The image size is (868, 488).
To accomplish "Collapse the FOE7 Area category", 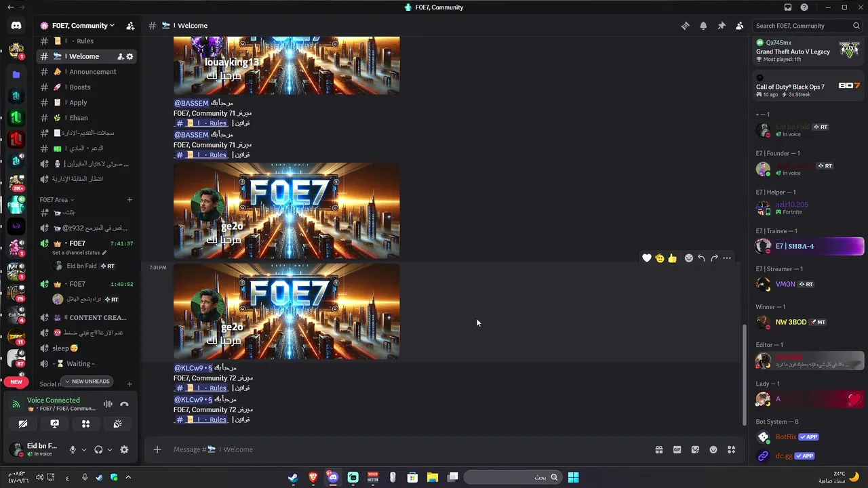I will click(56, 200).
